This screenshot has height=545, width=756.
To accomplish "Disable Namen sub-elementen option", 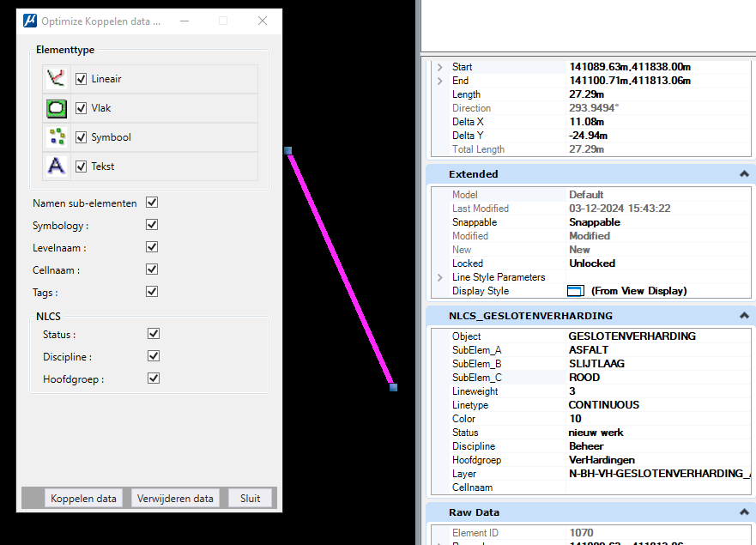I will [x=152, y=203].
